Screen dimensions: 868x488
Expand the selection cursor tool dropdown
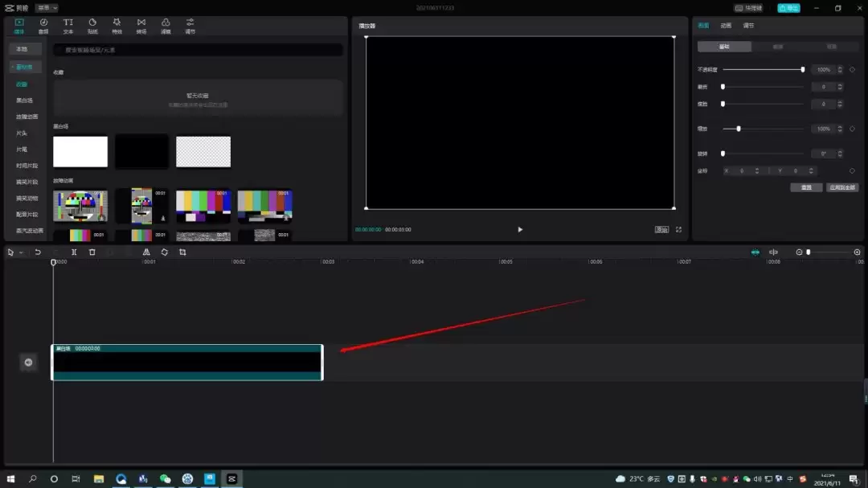21,252
